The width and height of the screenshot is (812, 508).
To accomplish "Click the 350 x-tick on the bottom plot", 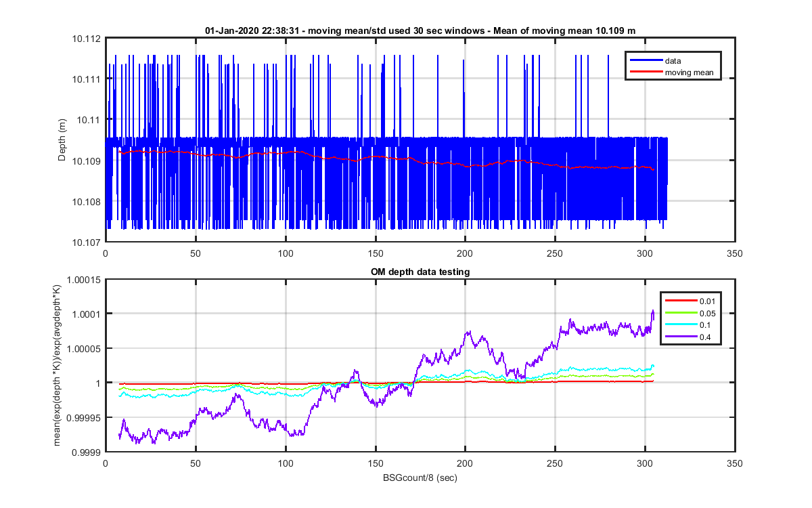I will [734, 463].
